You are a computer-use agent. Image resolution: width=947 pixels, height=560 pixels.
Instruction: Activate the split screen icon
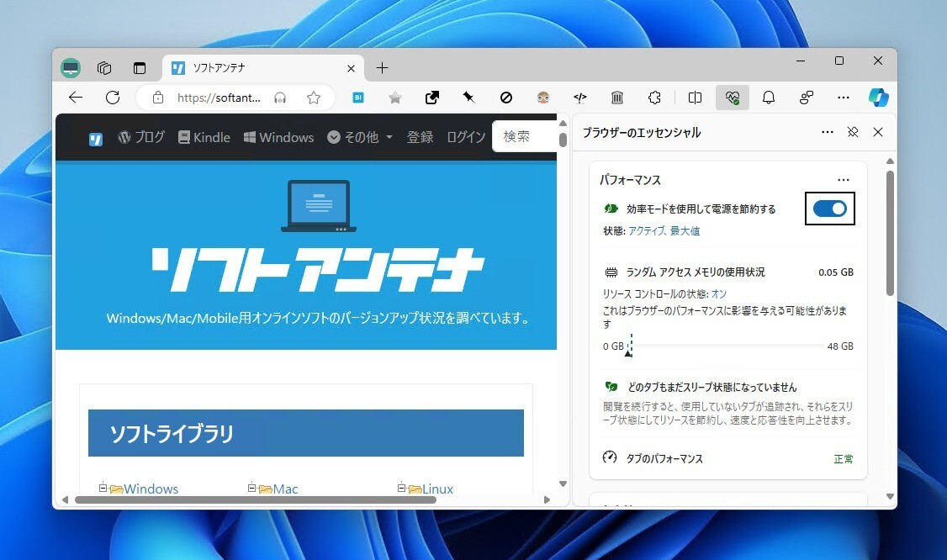point(695,98)
